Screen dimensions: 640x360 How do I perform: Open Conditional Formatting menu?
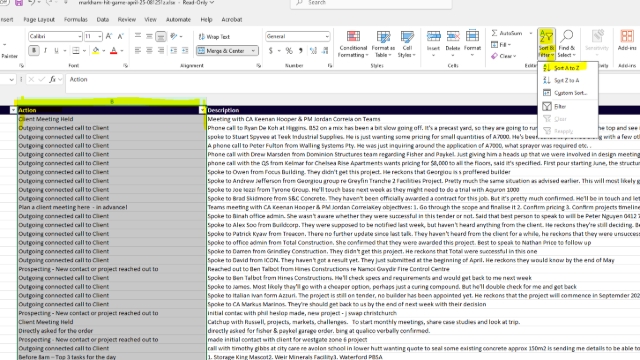(x=353, y=44)
